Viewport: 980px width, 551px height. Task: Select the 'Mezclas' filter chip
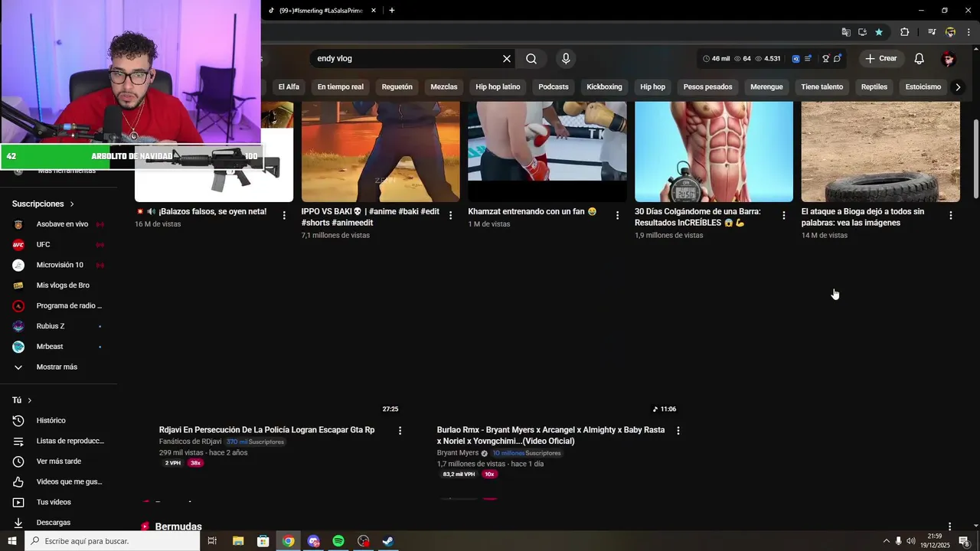click(444, 87)
